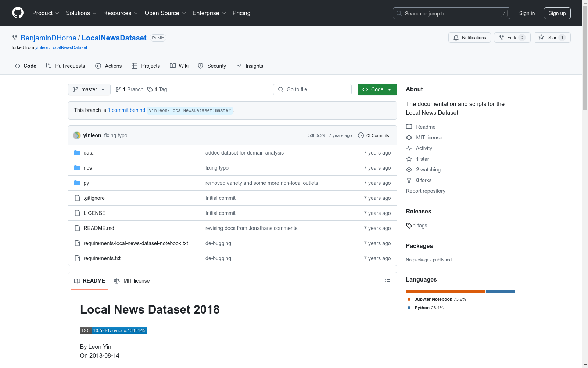This screenshot has width=588, height=368.
Task: Click the orange Jupyter Notebook language bar segment
Action: 446,291
